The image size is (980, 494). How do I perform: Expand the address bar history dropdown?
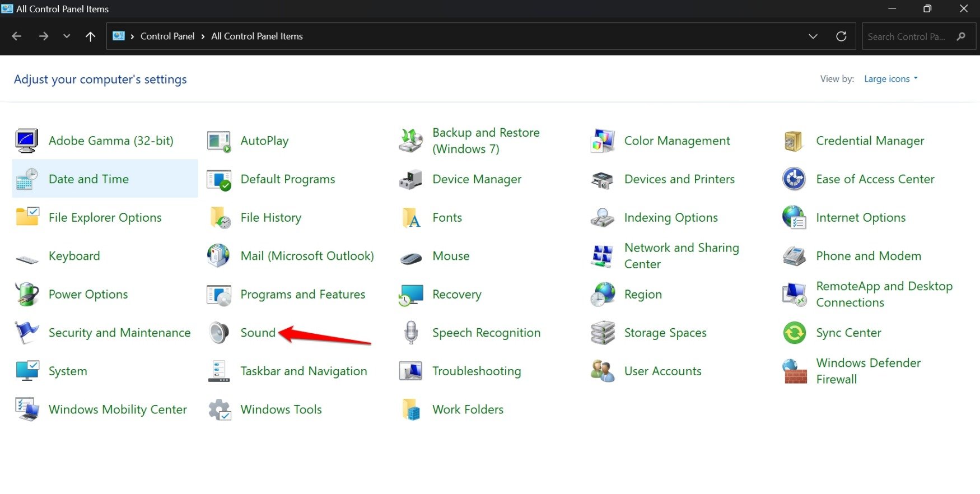[x=813, y=36]
